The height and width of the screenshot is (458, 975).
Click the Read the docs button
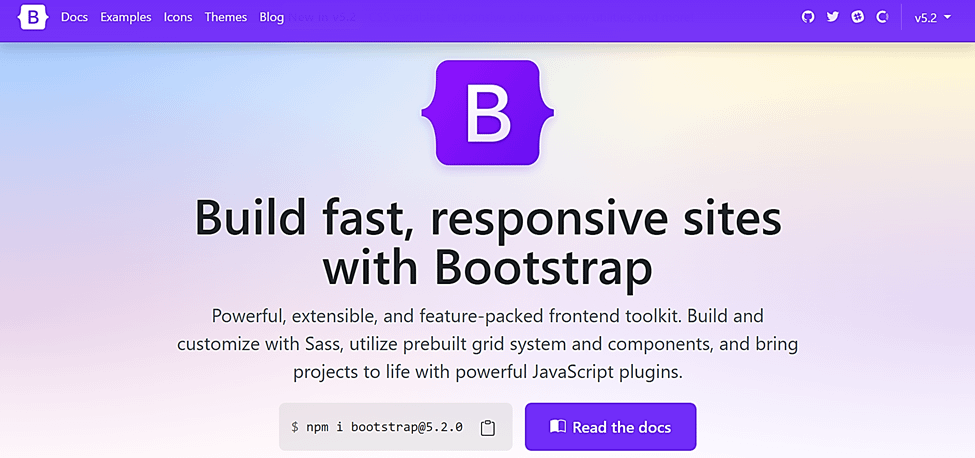[611, 427]
